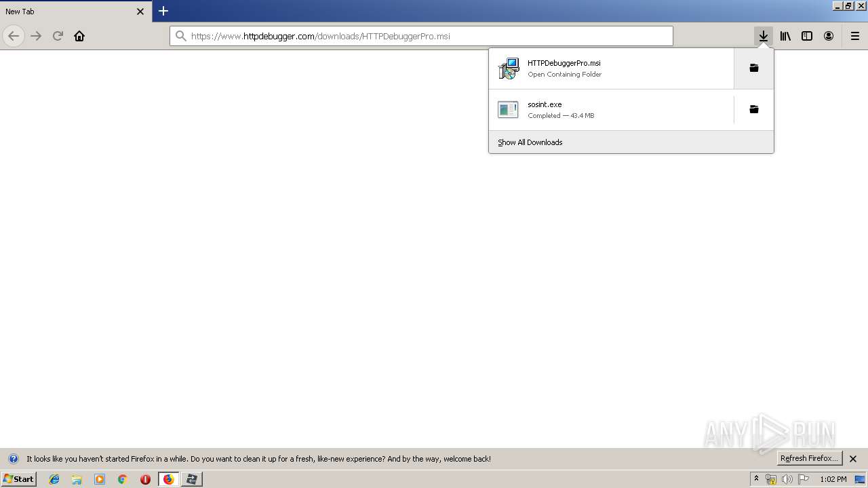The width and height of the screenshot is (868, 488).
Task: Open containing folder for sosint.exe
Action: [753, 109]
